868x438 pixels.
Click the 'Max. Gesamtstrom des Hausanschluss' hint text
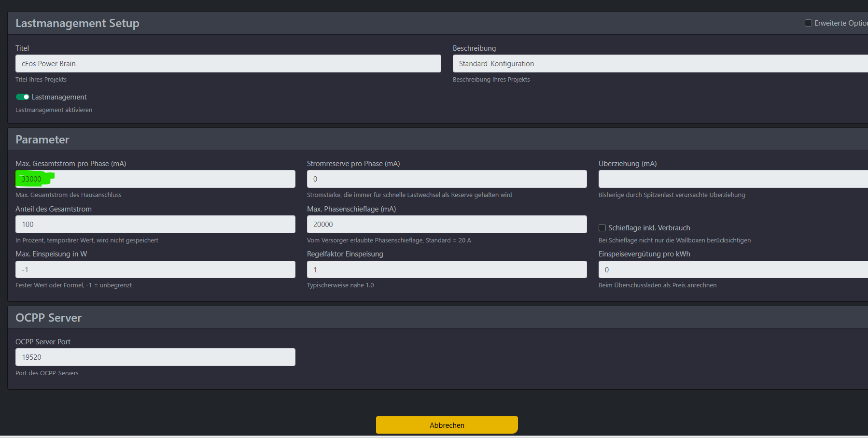[x=69, y=195]
